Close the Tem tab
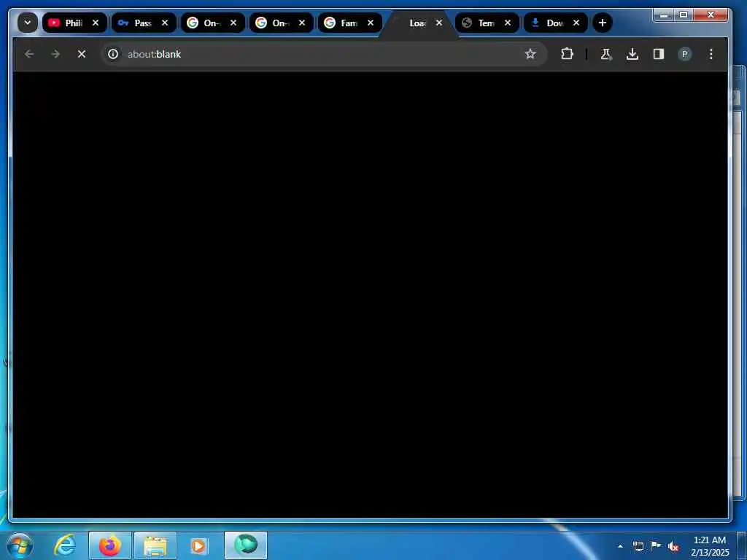 (x=508, y=23)
